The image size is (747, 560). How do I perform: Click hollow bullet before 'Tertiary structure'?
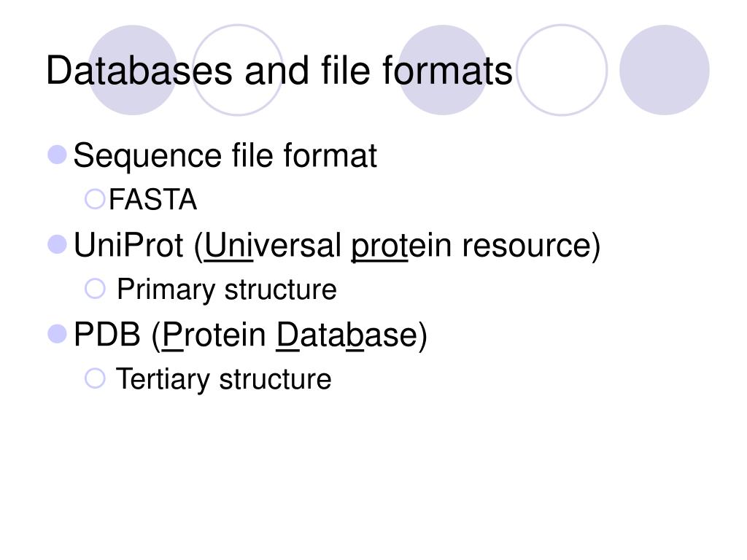(95, 378)
